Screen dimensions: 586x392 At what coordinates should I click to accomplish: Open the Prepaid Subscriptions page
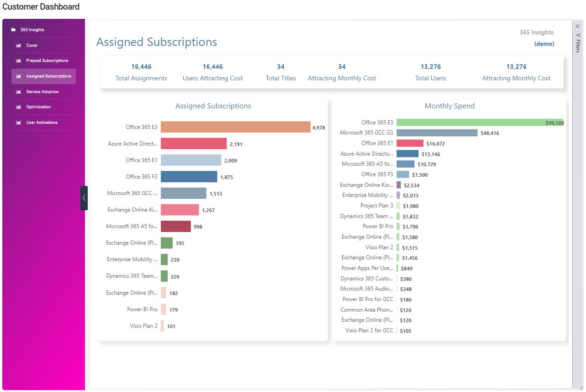47,61
